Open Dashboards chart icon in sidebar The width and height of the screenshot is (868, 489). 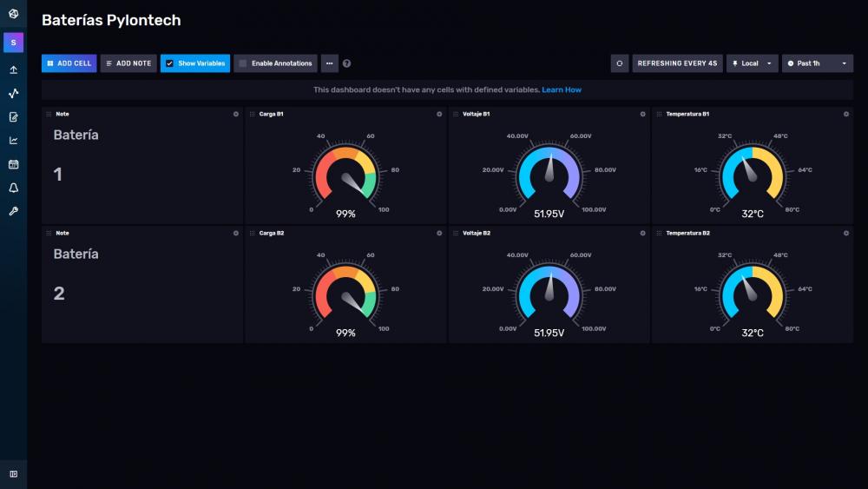click(x=13, y=141)
